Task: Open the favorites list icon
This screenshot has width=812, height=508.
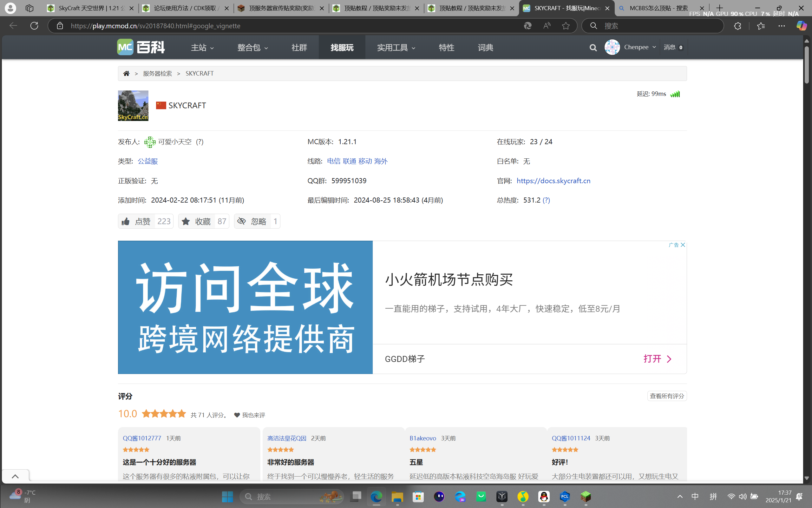Action: click(761, 25)
